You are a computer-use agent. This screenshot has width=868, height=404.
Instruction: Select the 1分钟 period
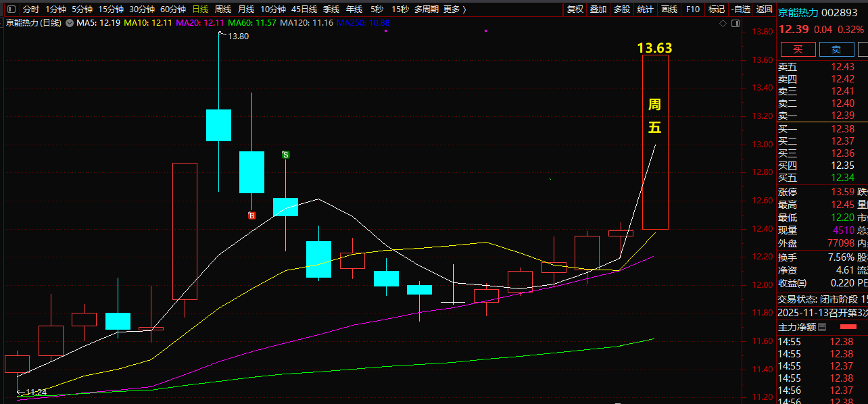(55, 9)
